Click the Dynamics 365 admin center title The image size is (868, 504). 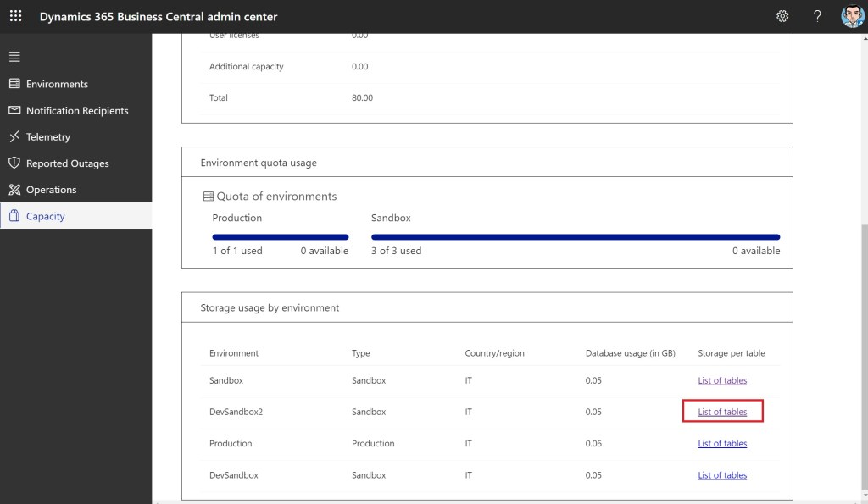point(159,16)
